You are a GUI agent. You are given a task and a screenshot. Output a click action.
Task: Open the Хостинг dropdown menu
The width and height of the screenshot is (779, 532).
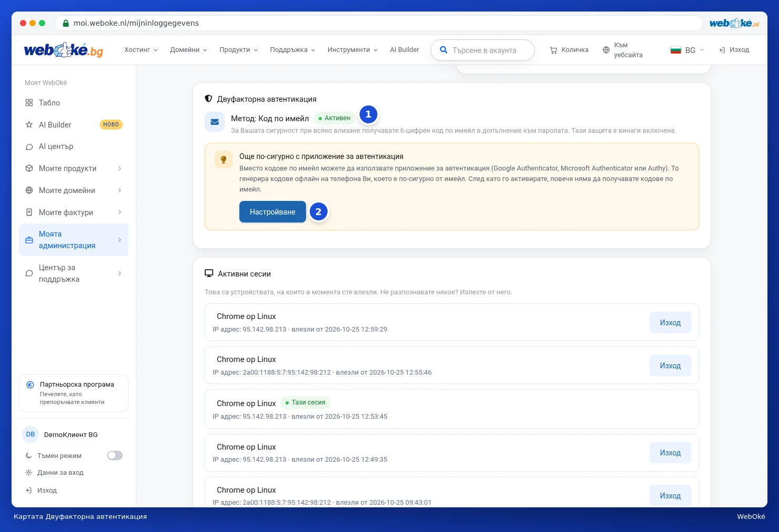(x=141, y=50)
